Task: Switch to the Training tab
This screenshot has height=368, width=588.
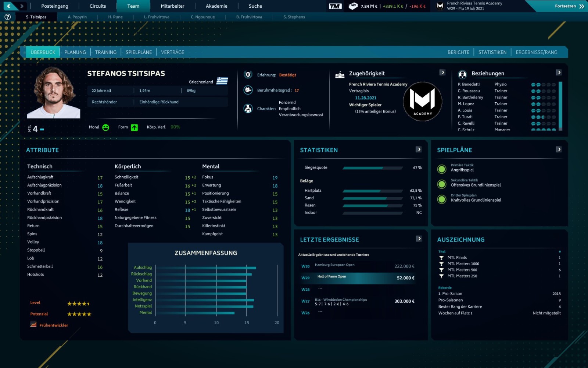Action: pos(105,52)
